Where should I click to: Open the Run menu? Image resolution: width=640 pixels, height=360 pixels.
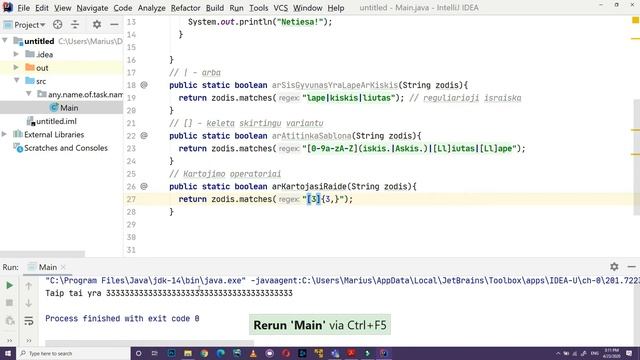click(236, 8)
